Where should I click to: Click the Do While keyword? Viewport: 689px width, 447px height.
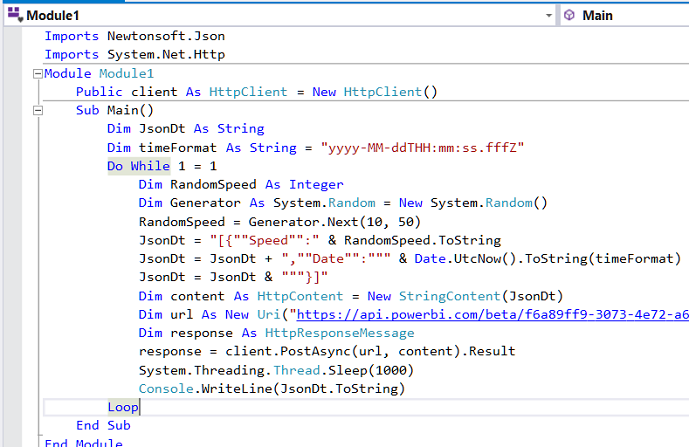(138, 166)
